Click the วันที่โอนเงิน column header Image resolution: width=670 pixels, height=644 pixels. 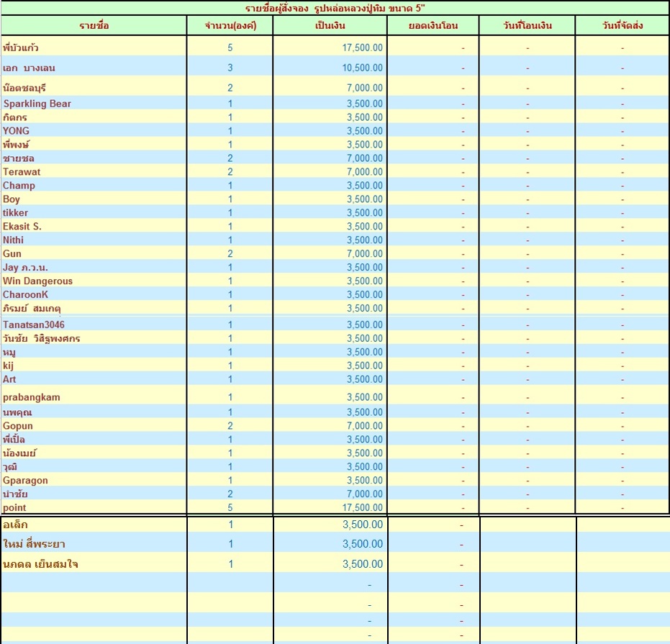[x=527, y=26]
